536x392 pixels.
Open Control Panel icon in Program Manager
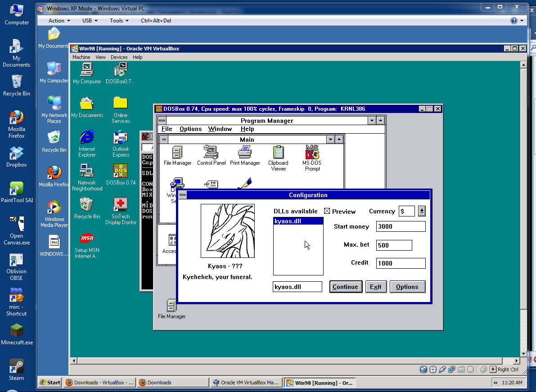point(211,153)
